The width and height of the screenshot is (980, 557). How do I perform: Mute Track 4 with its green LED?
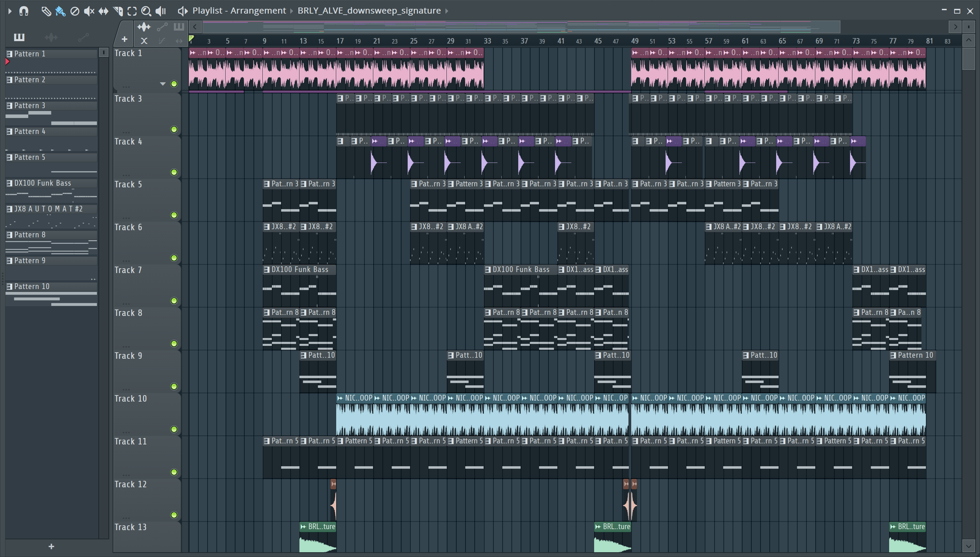click(x=174, y=172)
